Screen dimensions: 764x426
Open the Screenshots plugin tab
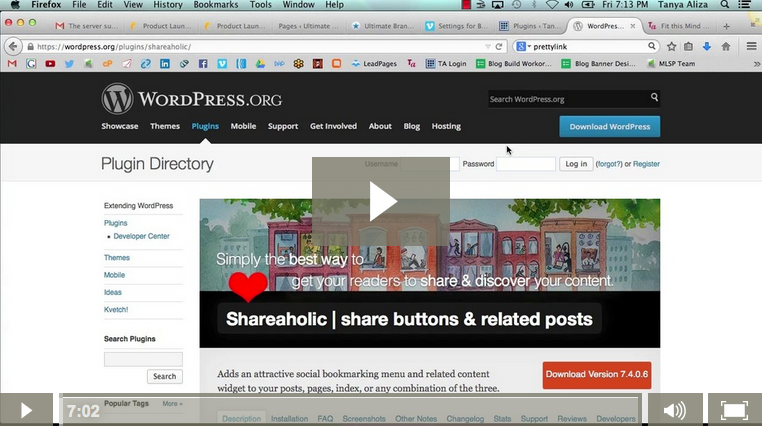pos(364,419)
